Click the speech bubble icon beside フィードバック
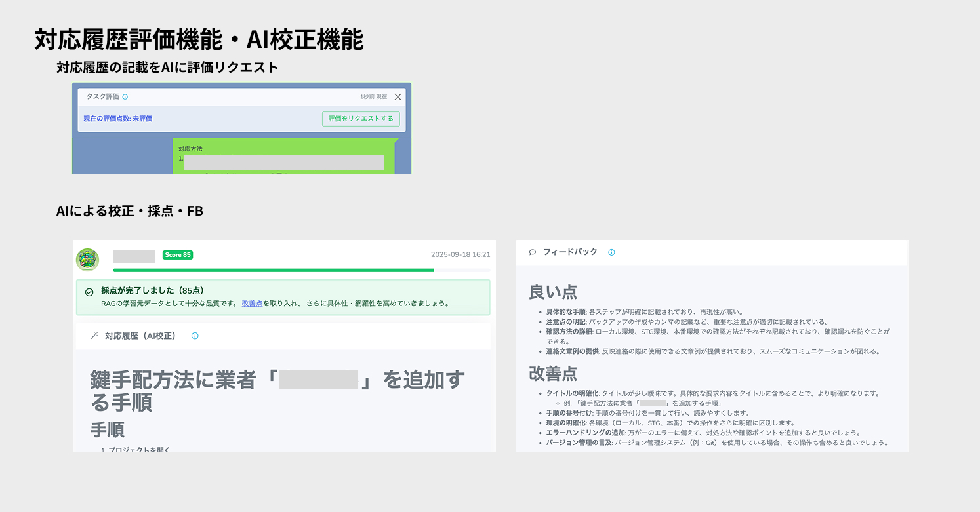The image size is (980, 512). (x=533, y=252)
